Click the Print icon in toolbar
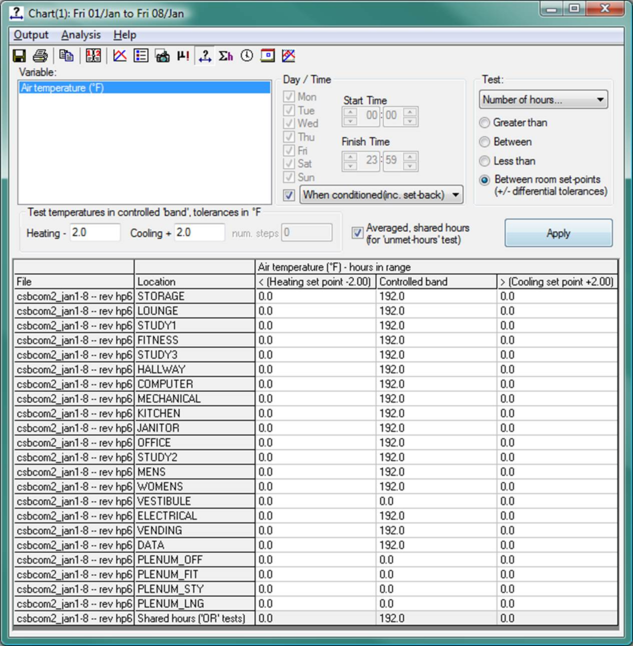Screen dimensions: 633x646 [x=41, y=56]
